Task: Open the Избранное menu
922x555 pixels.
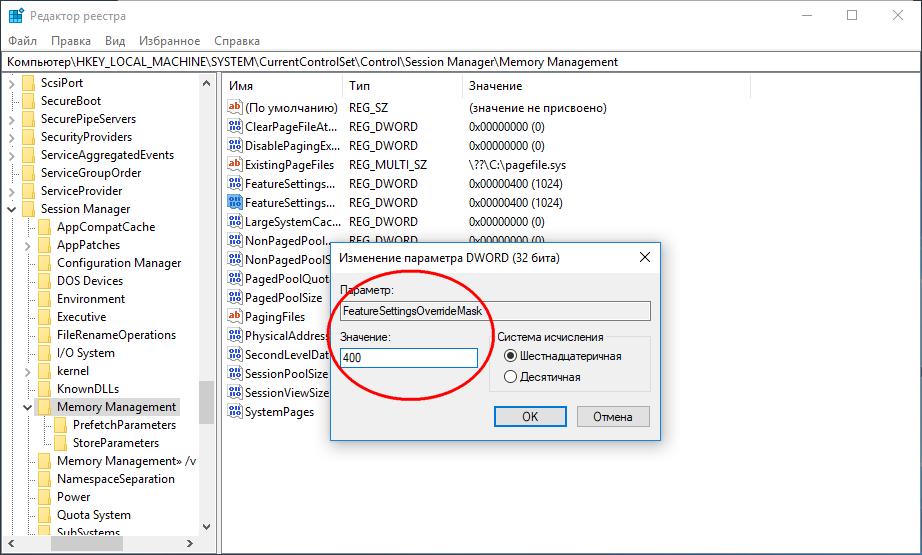Action: pyautogui.click(x=169, y=41)
